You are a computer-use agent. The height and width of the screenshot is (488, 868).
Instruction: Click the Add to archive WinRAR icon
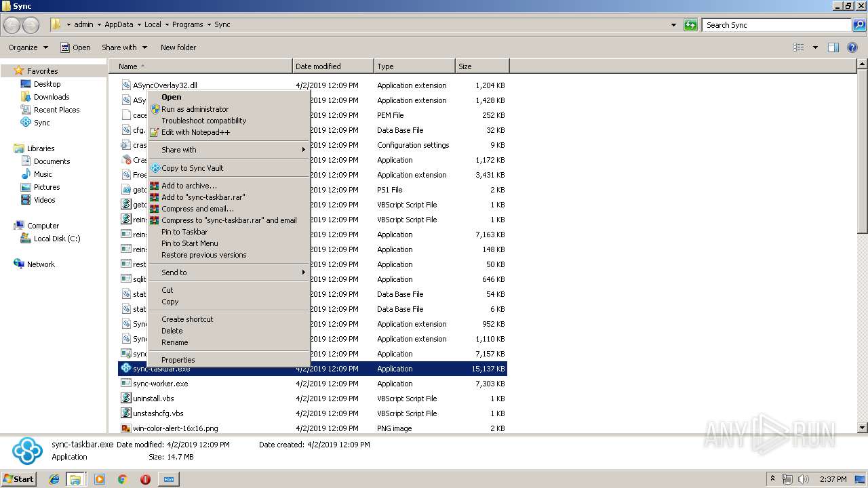tap(155, 186)
